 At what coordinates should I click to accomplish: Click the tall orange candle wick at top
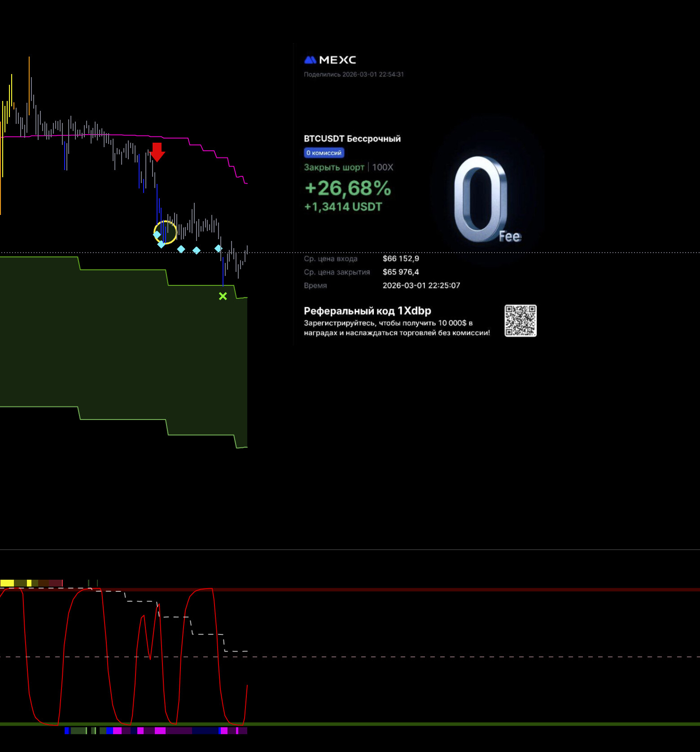click(x=29, y=76)
